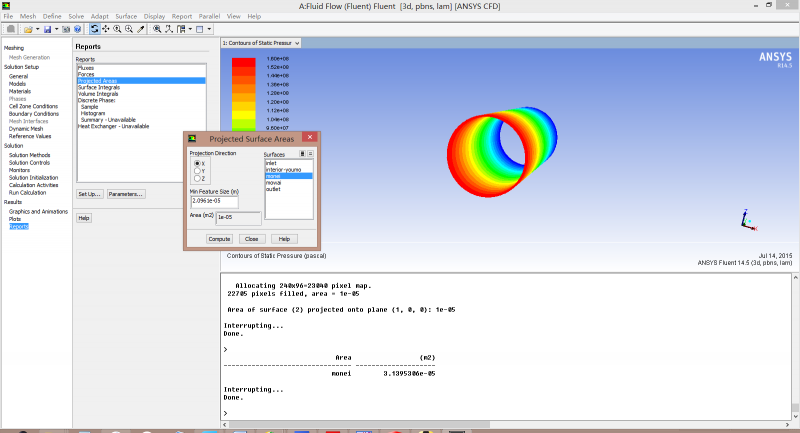Image resolution: width=800 pixels, height=433 pixels.
Task: Open the display window dropdown arrow
Action: pos(209,29)
